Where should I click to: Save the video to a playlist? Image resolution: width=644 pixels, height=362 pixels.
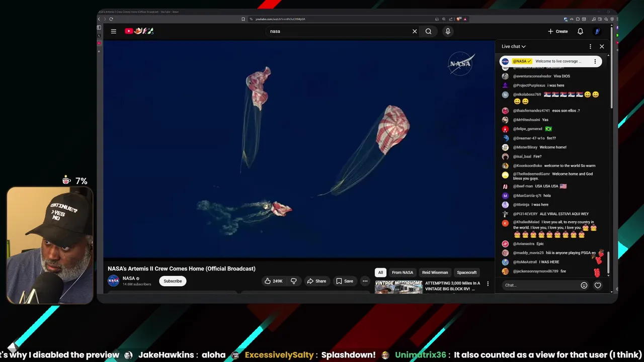click(345, 281)
